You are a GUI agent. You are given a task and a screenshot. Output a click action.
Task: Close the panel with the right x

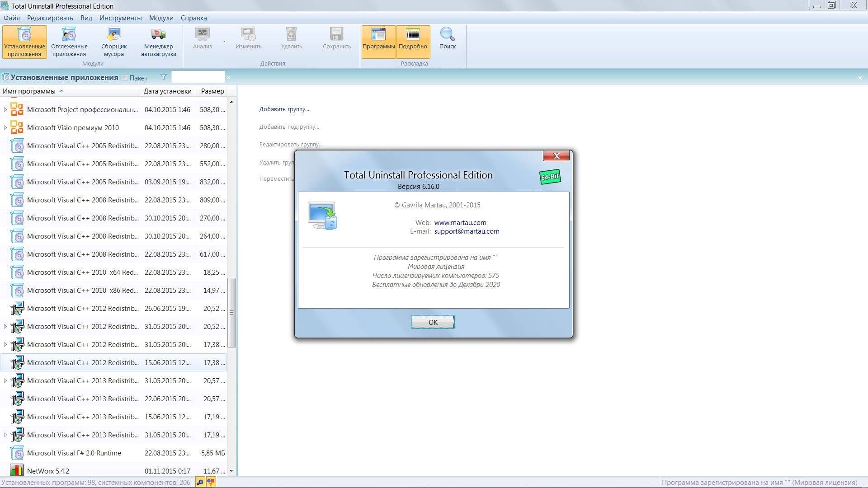pos(860,78)
